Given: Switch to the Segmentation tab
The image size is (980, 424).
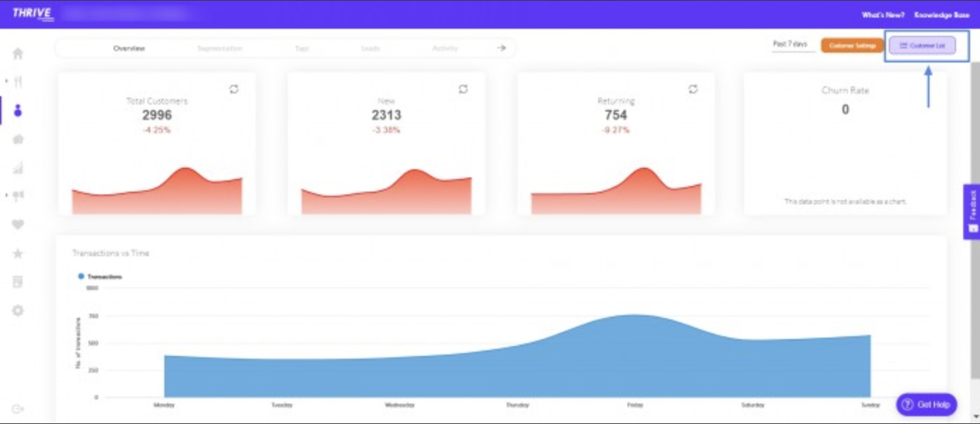Looking at the screenshot, I should [220, 48].
